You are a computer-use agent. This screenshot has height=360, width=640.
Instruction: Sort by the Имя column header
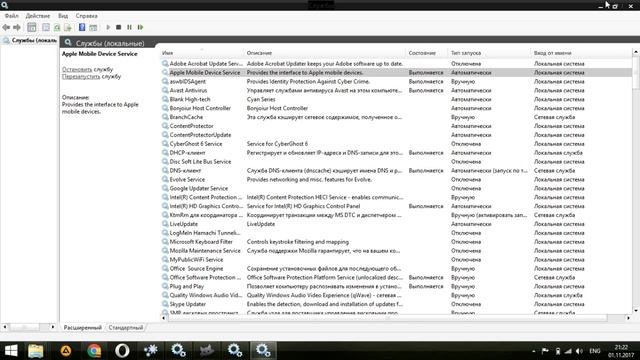point(201,53)
